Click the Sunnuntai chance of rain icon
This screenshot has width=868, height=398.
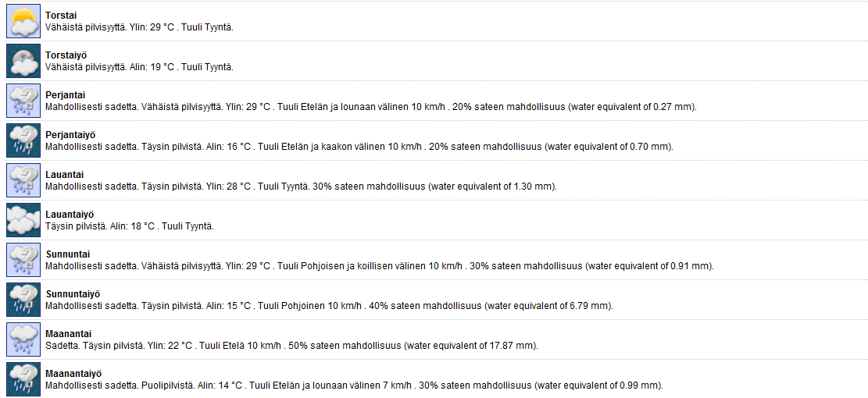(x=23, y=260)
